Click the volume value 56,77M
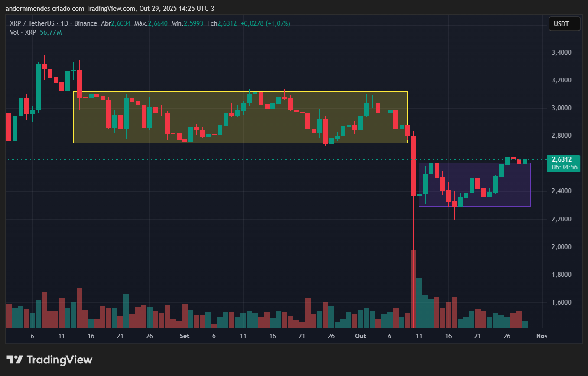This screenshot has width=588, height=376. [51, 32]
